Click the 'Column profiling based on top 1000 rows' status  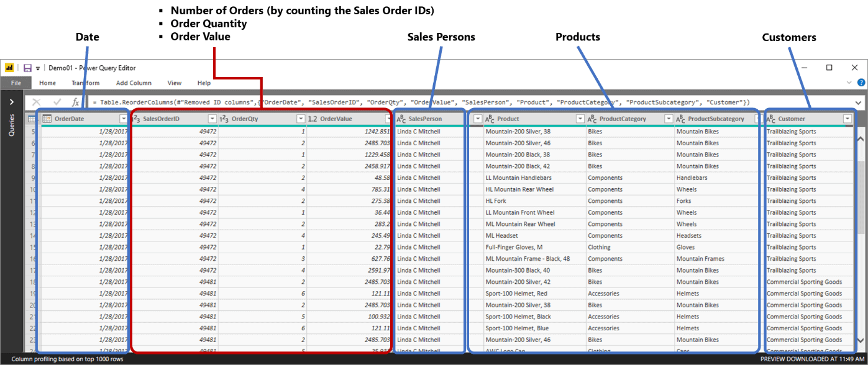click(x=67, y=359)
